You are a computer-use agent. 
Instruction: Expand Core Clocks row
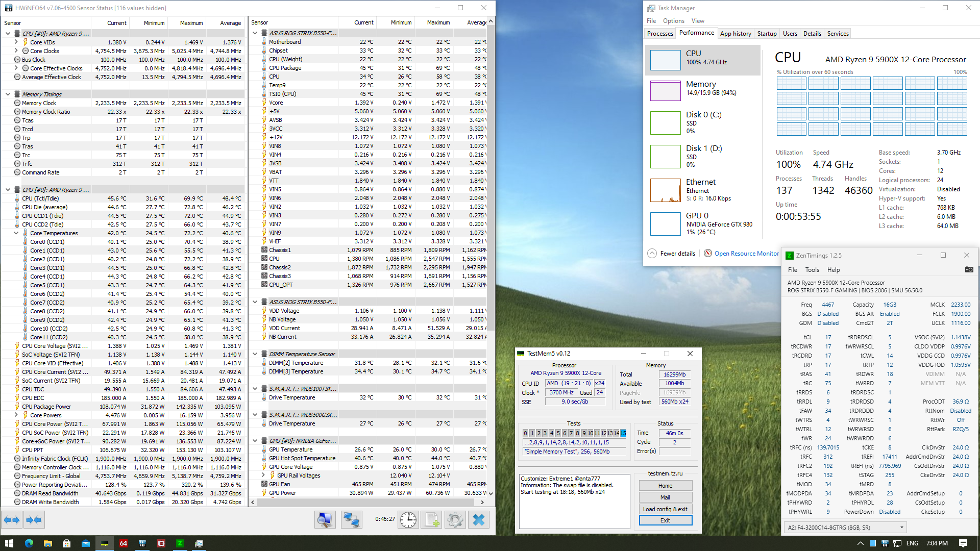click(16, 51)
